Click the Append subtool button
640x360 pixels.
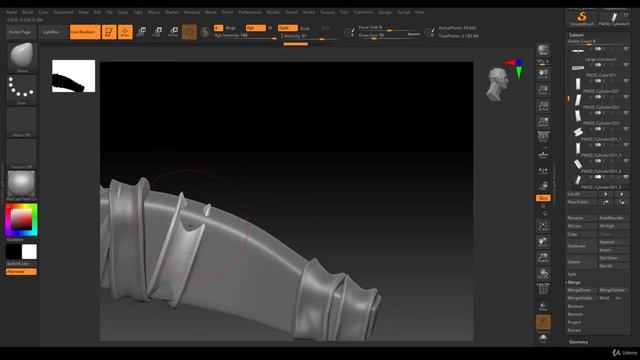pyautogui.click(x=613, y=242)
